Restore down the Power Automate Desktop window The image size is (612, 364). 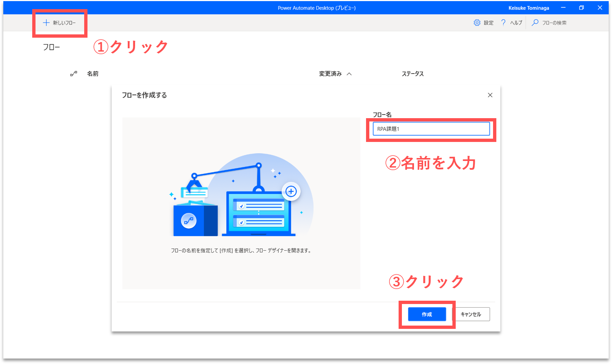point(581,8)
